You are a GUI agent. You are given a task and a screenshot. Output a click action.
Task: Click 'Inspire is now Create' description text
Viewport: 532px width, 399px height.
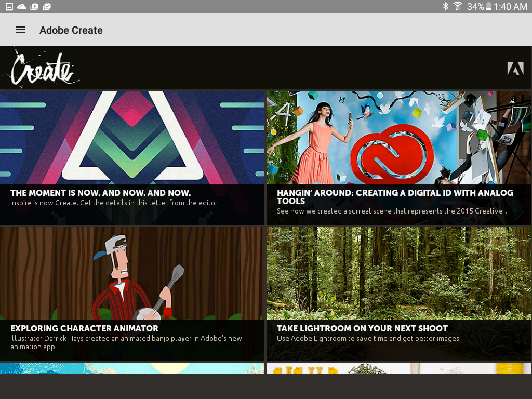click(x=114, y=203)
